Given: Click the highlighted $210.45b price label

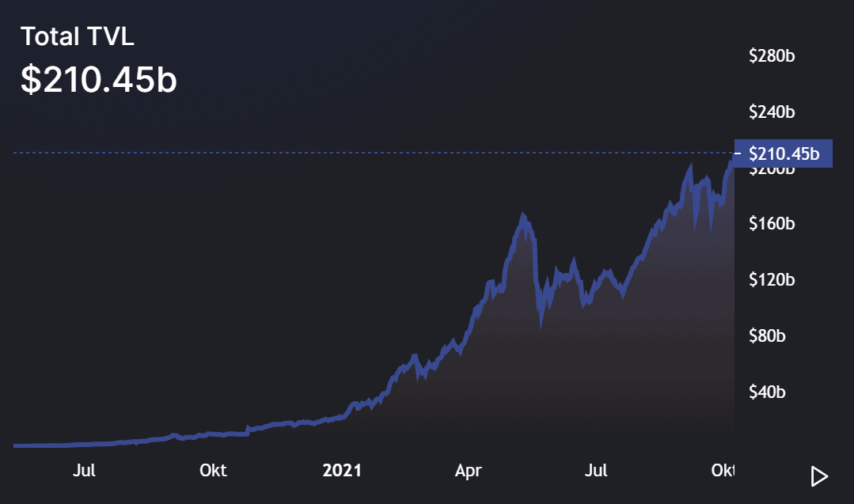Looking at the screenshot, I should tap(784, 153).
